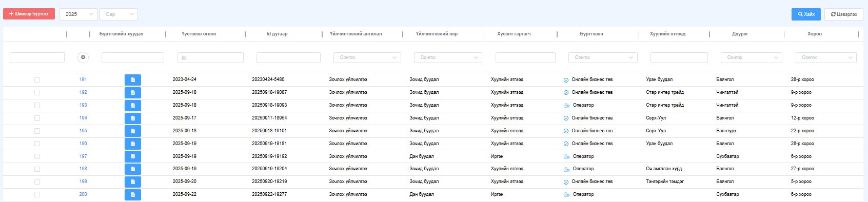Open the document icon in row 196
Screen dimensions: 868x202
click(x=133, y=144)
